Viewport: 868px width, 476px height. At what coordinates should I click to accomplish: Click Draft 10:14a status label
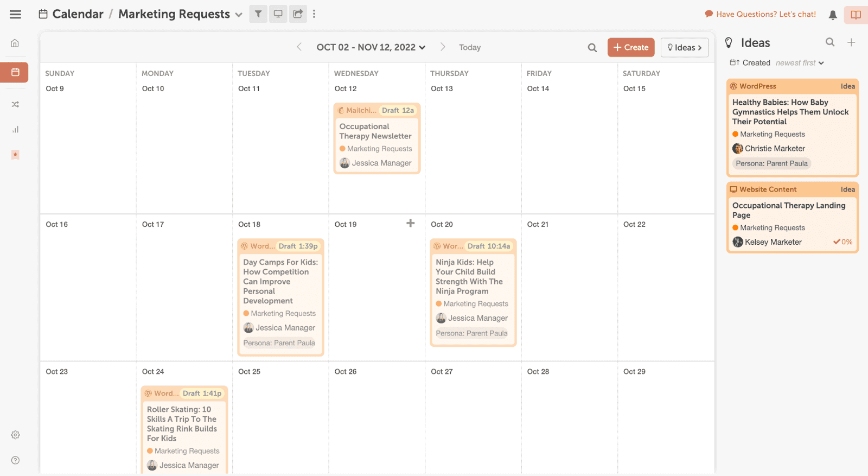click(488, 246)
